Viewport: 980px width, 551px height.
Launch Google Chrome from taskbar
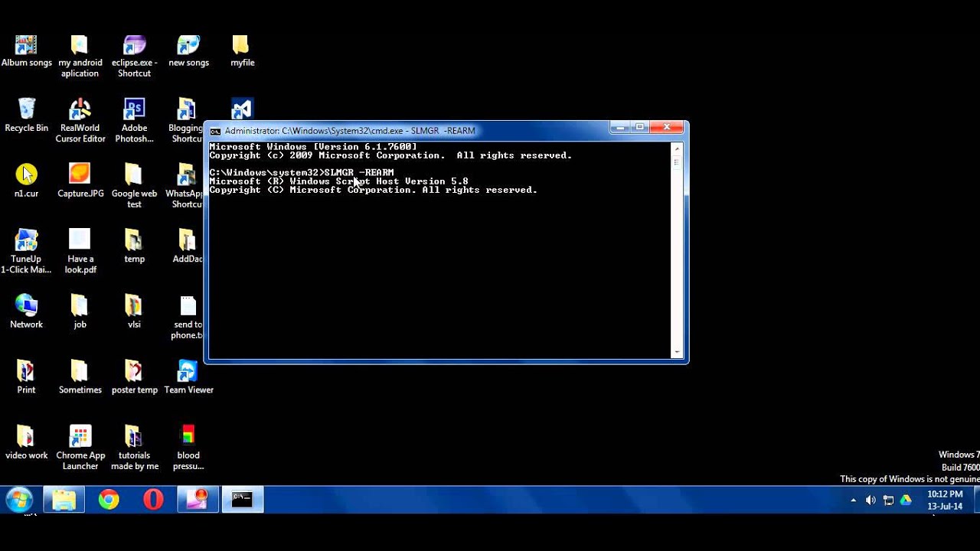coord(109,500)
